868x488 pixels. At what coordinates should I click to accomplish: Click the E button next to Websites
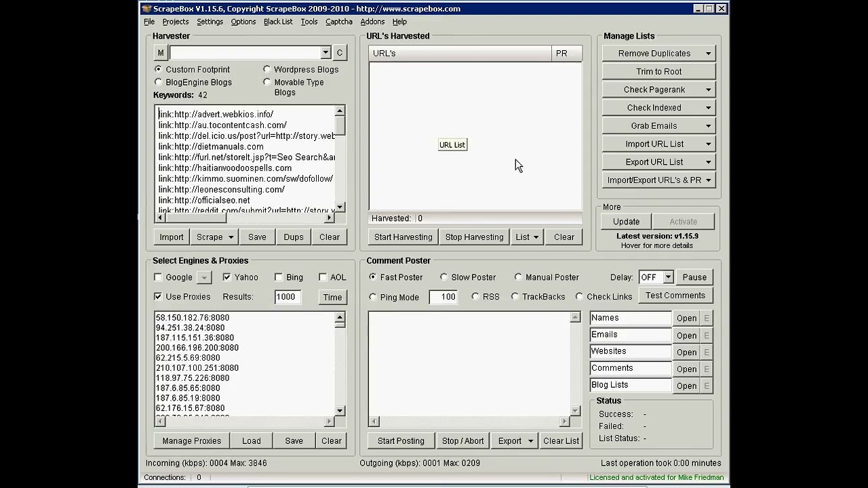click(707, 352)
